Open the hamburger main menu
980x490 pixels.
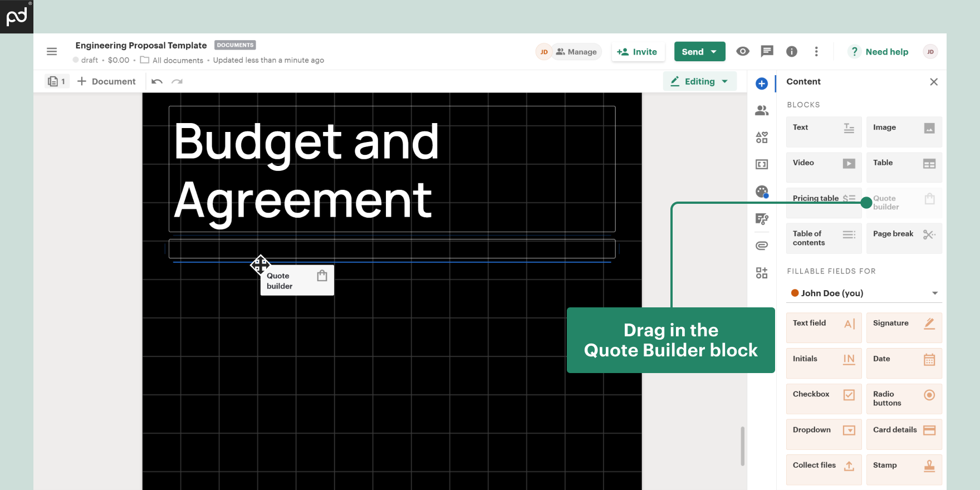pyautogui.click(x=52, y=52)
